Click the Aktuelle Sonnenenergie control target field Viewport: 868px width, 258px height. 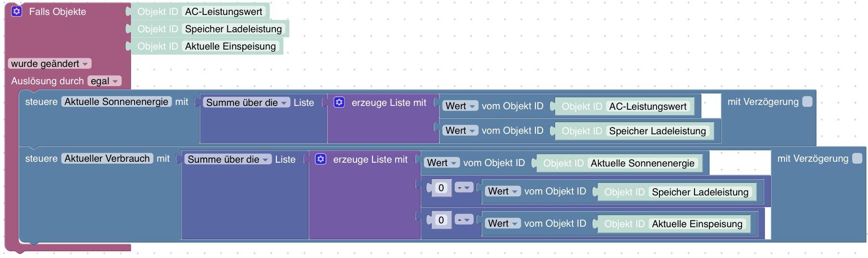coord(116,102)
